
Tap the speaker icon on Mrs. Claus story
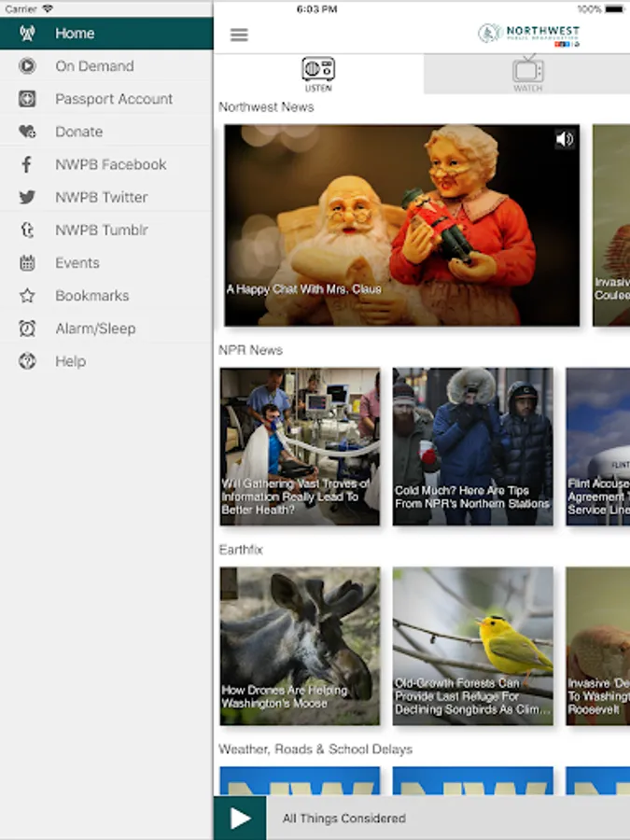pos(565,139)
